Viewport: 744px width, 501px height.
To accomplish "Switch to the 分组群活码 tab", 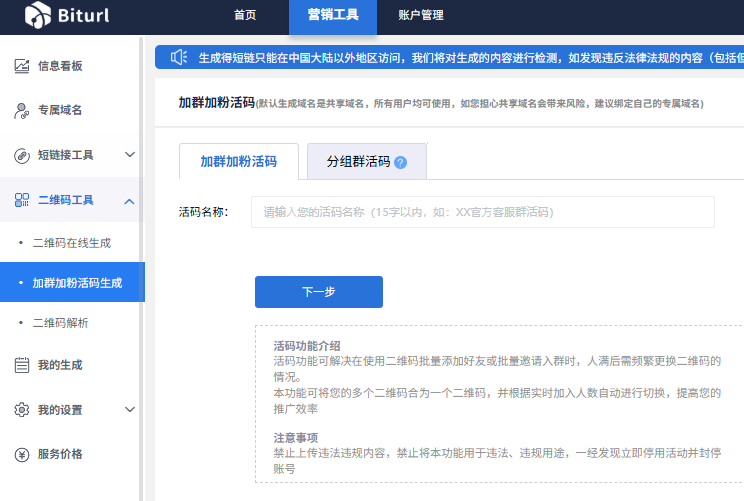I will click(x=358, y=161).
